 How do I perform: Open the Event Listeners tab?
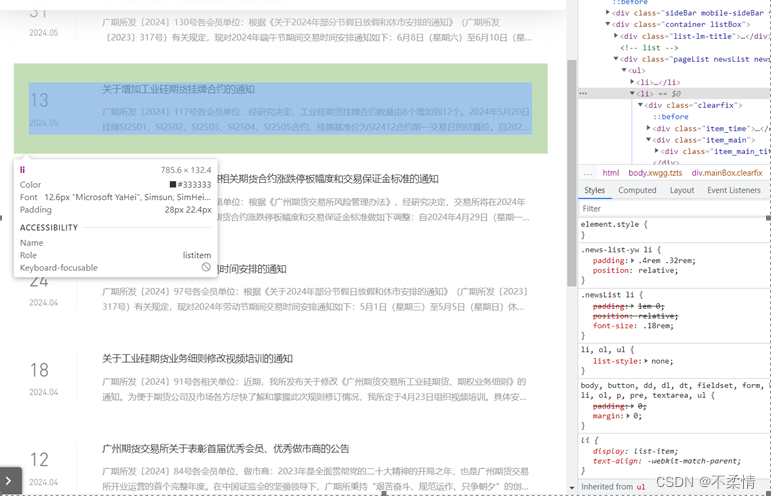pos(734,190)
